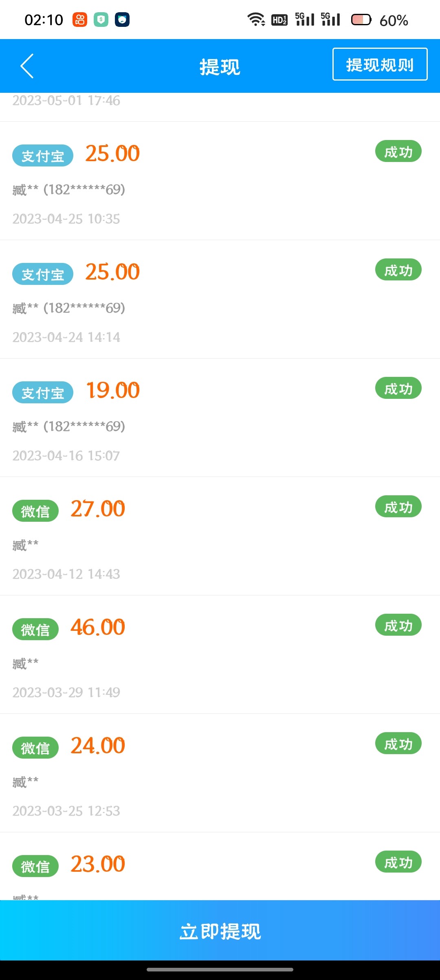Tap the 提现 page title

[x=220, y=67]
